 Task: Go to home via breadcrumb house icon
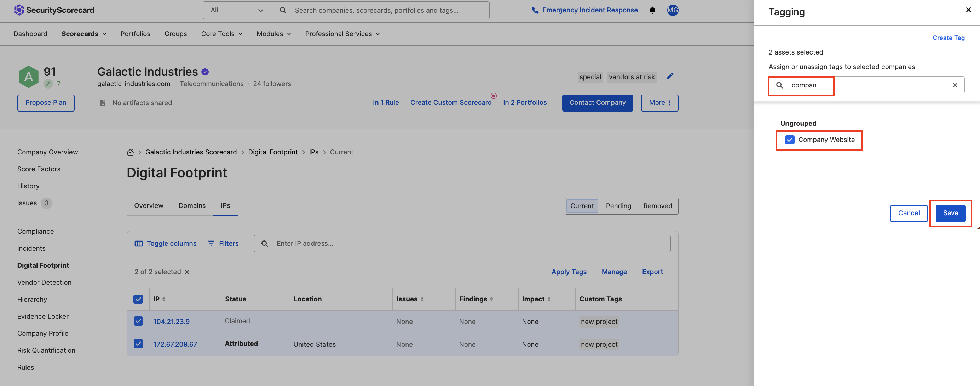click(x=131, y=152)
